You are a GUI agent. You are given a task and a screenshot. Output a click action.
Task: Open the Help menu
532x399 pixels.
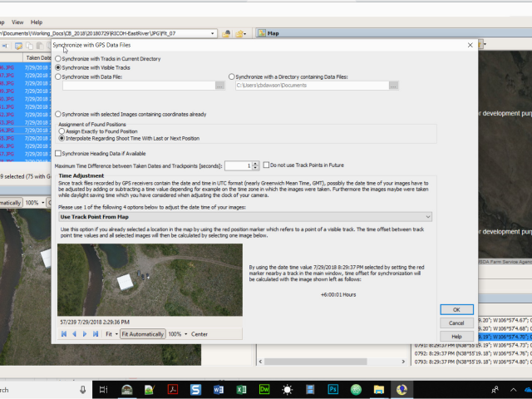point(37,22)
